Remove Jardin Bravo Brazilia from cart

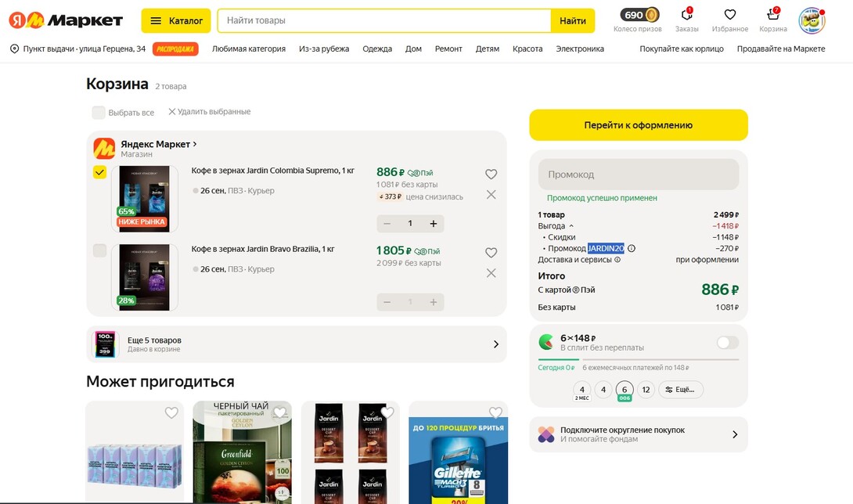click(x=491, y=273)
